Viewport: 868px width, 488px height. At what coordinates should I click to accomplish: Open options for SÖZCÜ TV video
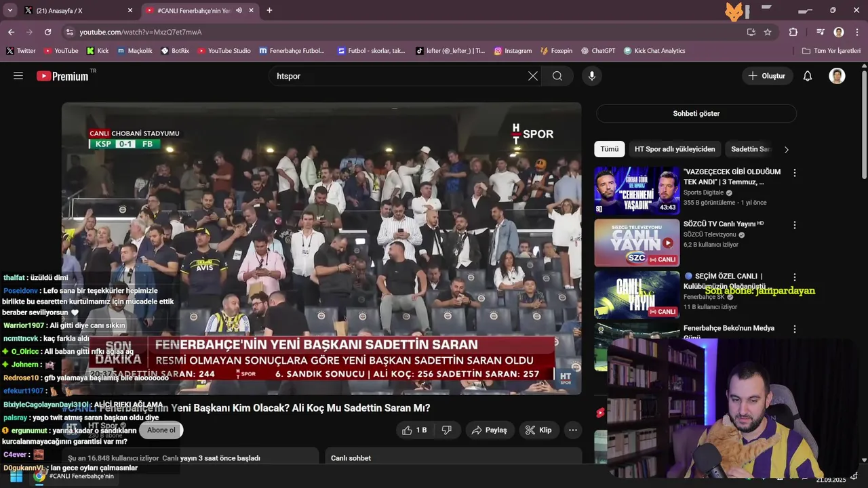795,225
